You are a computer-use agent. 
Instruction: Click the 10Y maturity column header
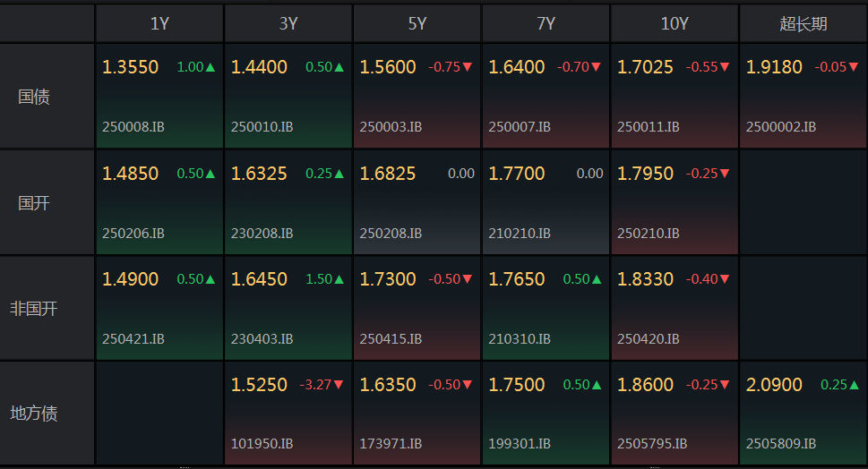[x=675, y=24]
